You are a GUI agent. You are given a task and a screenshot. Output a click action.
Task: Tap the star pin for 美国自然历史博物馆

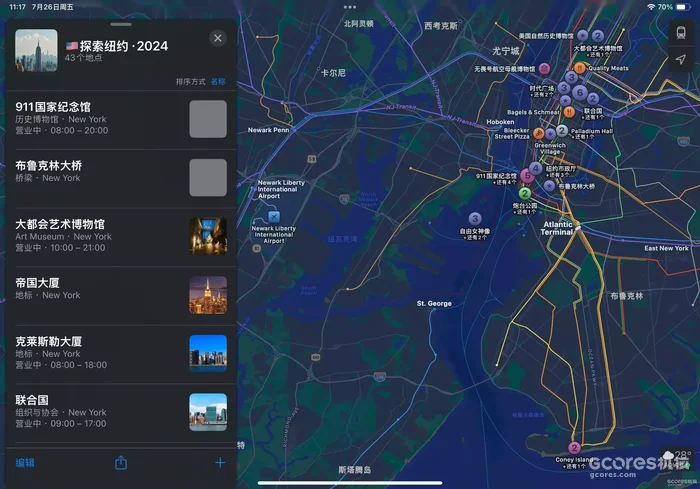[582, 36]
